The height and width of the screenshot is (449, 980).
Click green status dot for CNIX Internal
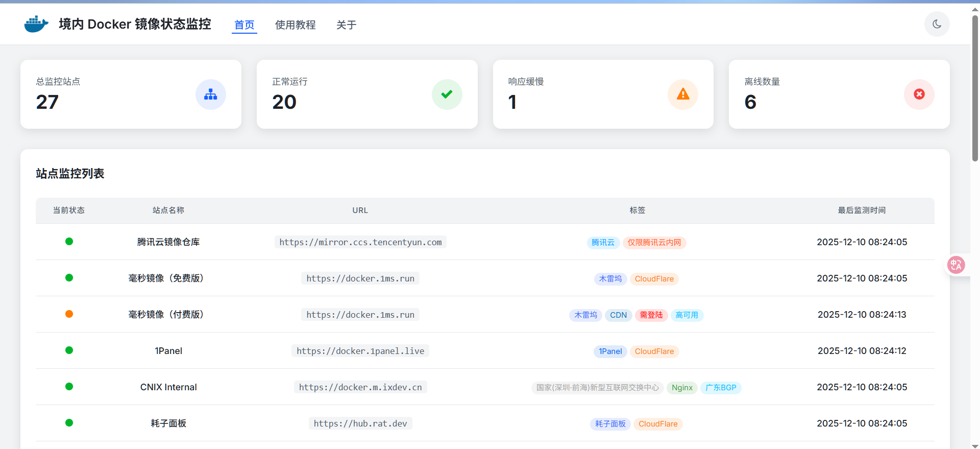69,387
